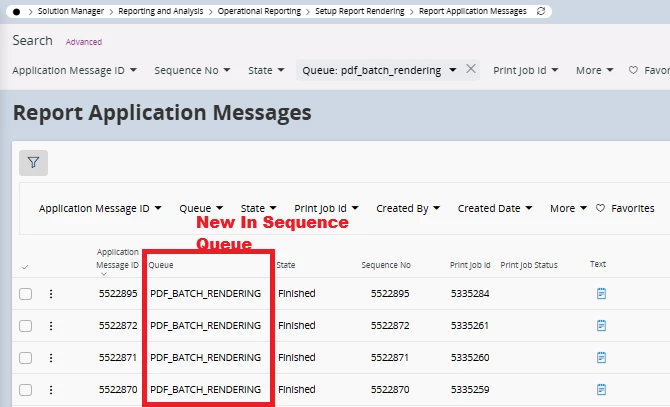This screenshot has height=407, width=670.
Task: Select Application Message ID cell 5522895
Action: click(118, 293)
